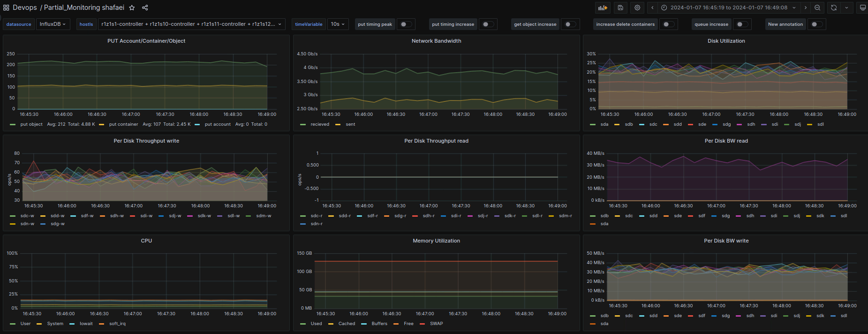Image resolution: width=868 pixels, height=334 pixels.
Task: Click the share dashboard icon
Action: point(145,8)
